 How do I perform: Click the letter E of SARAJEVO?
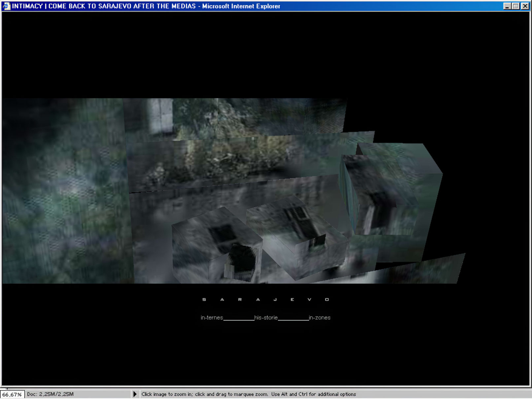point(292,300)
